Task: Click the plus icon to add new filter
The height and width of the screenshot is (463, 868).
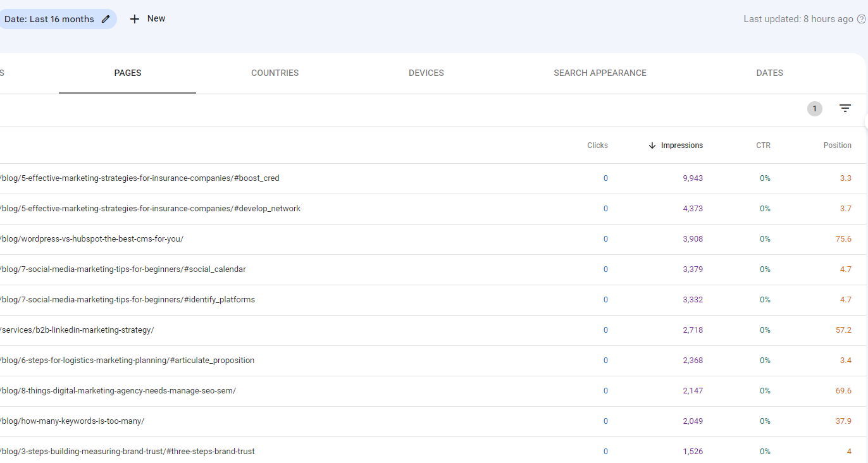Action: pyautogui.click(x=134, y=19)
